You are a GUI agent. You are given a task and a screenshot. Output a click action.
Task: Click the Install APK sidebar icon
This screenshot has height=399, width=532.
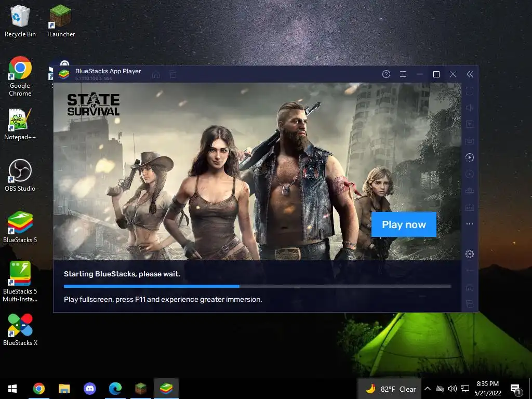(470, 207)
